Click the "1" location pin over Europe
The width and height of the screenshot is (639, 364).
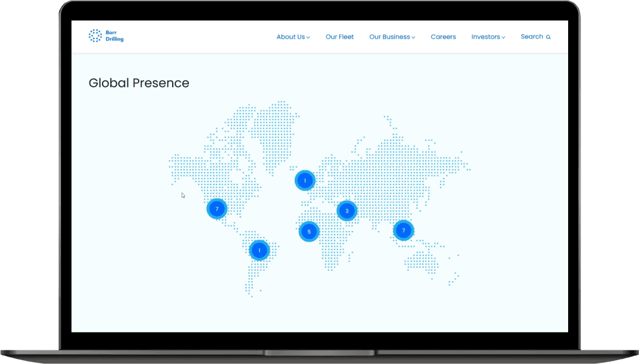pos(305,180)
